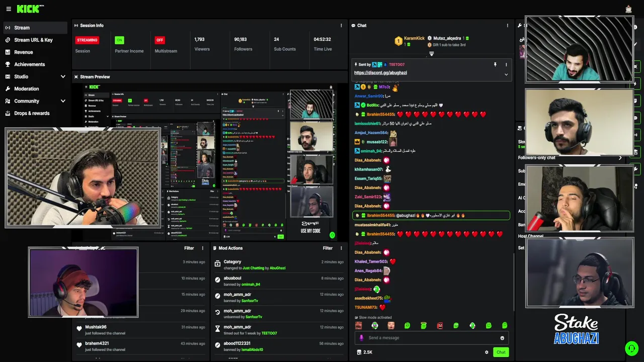Click the Category changed mod action entry
644x362 pixels.
pos(279,264)
